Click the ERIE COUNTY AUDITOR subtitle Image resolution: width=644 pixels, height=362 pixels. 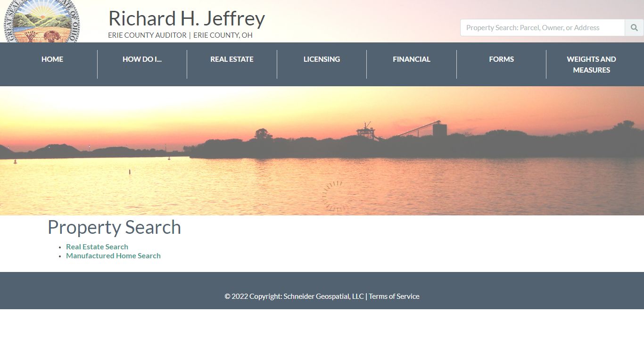tap(147, 35)
